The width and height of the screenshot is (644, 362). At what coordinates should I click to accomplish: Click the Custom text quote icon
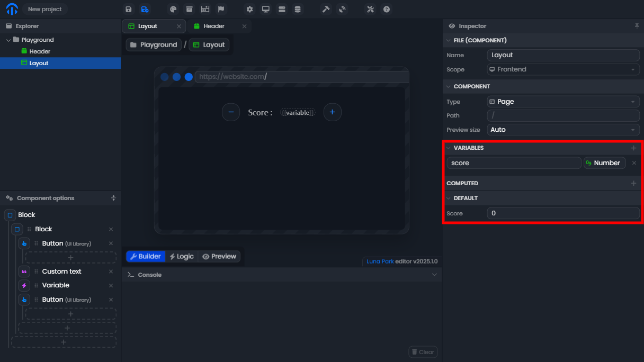(24, 271)
